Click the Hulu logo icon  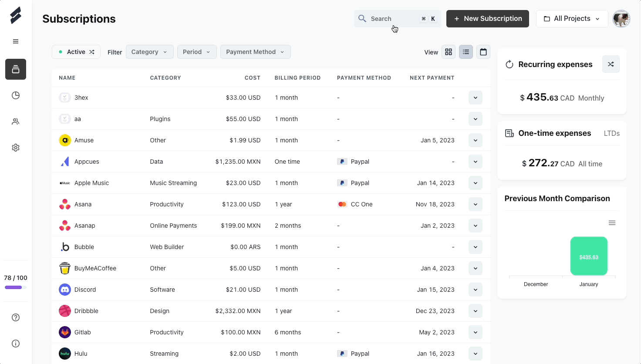65,354
